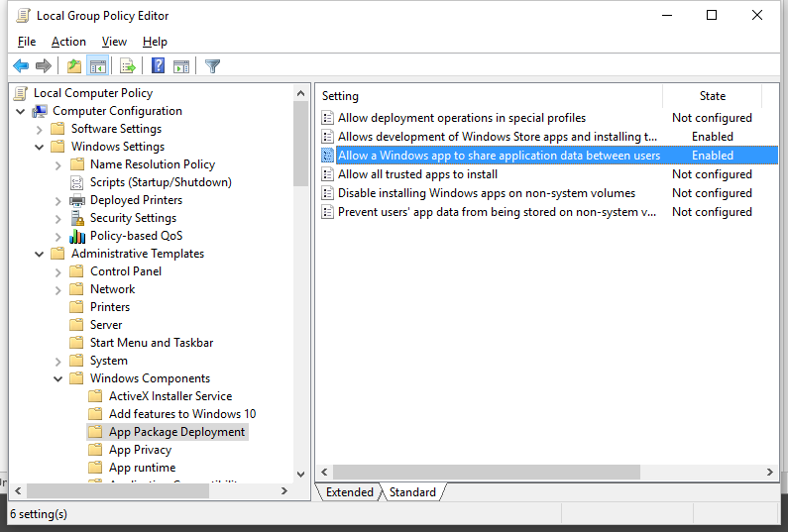
Task: Select 'Allow all trusted apps to install' policy
Action: 417,174
